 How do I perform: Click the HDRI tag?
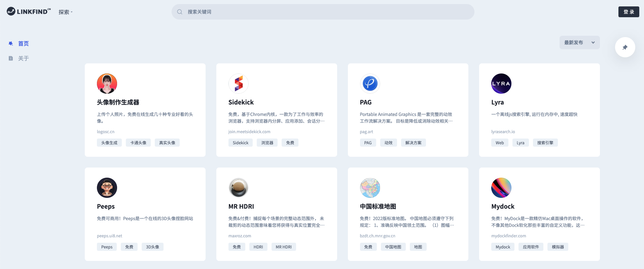click(258, 247)
